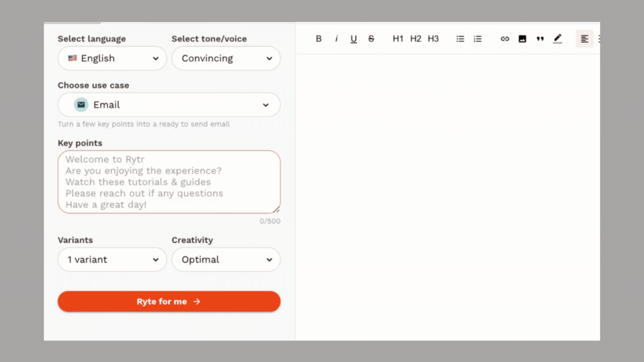This screenshot has width=644, height=362.
Task: Focus the Key points text area
Action: 169,182
